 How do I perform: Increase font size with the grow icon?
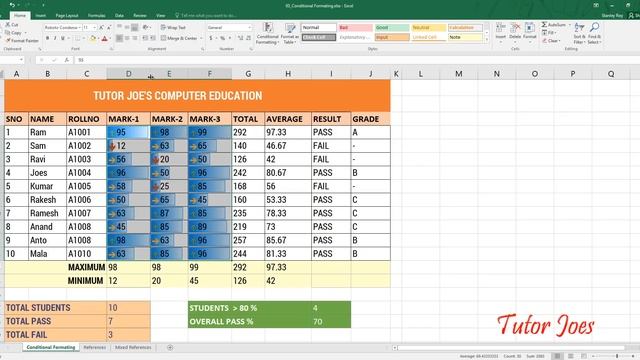101,27
